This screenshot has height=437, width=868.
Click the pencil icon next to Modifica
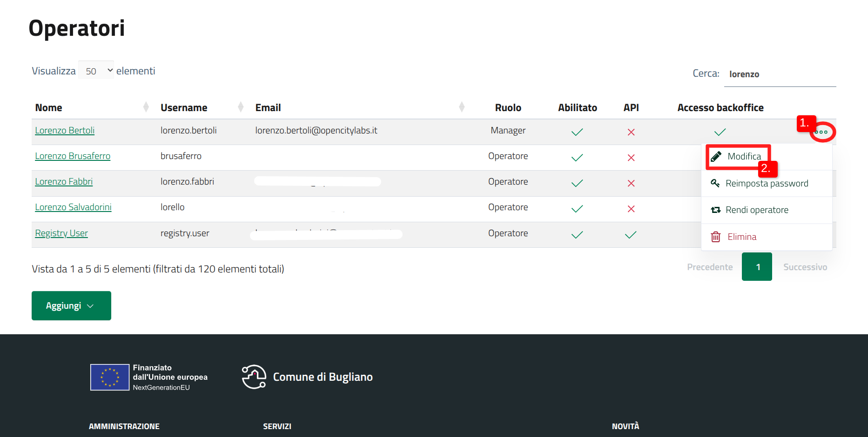click(x=716, y=156)
